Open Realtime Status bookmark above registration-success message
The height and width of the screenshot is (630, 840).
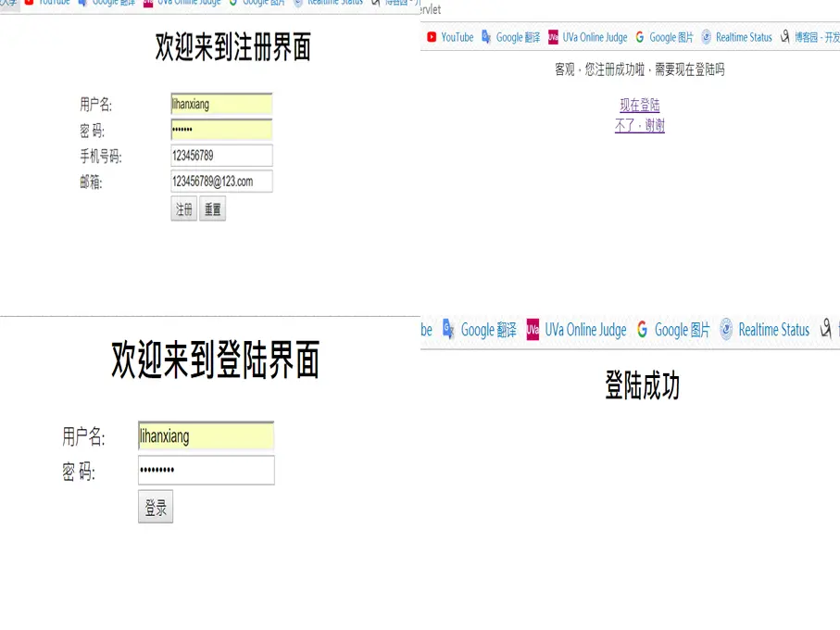point(736,37)
